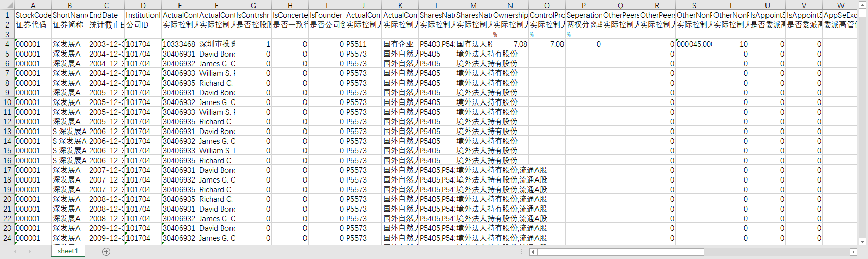Click the value 10 cell in column T
Viewport: 868px width, 259px height.
(731, 44)
